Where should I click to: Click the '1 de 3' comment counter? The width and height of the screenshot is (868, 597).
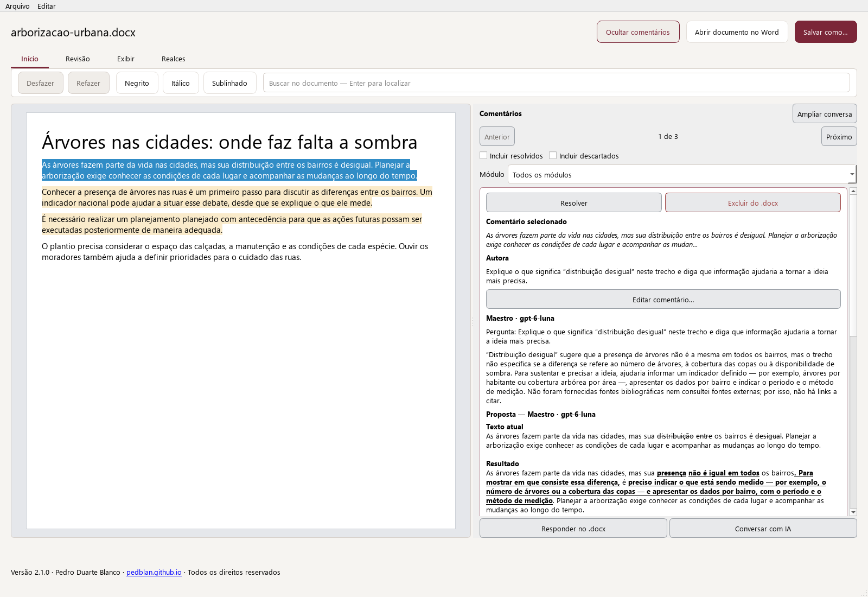click(668, 137)
